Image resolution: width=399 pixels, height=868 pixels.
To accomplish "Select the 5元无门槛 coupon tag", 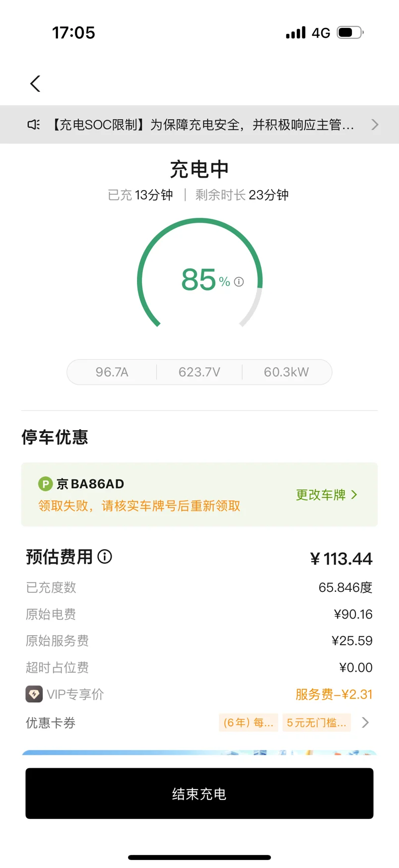I will (317, 723).
